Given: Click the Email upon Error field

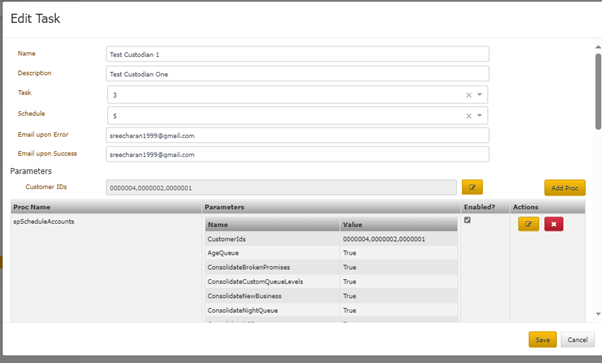Looking at the screenshot, I should pyautogui.click(x=298, y=135).
